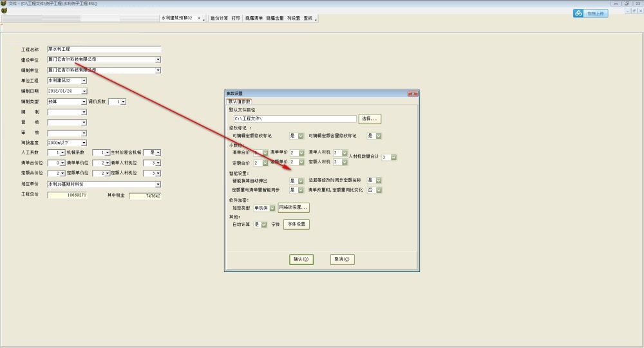Click the app logo icon in title bar
Screen dimensions: 644x348
(x=4, y=4)
